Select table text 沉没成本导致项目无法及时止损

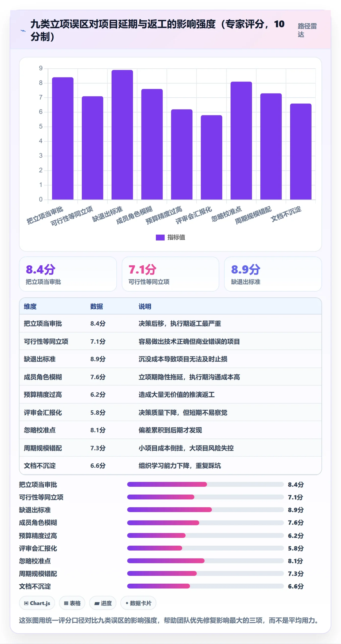coord(183,359)
